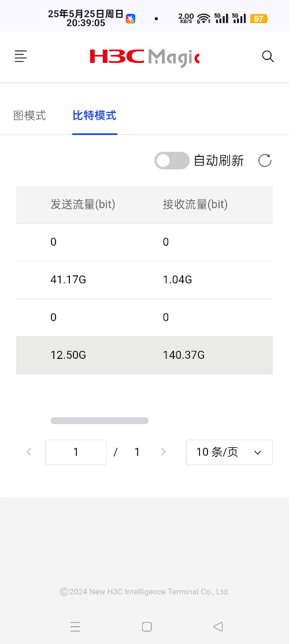Viewport: 289px width, 644px height.
Task: Open the hamburger navigation menu
Action: click(21, 57)
